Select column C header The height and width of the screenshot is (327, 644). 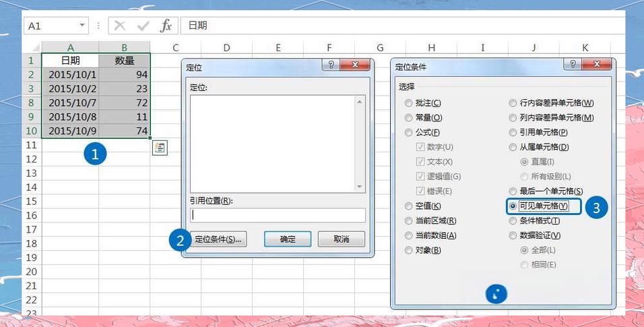175,48
